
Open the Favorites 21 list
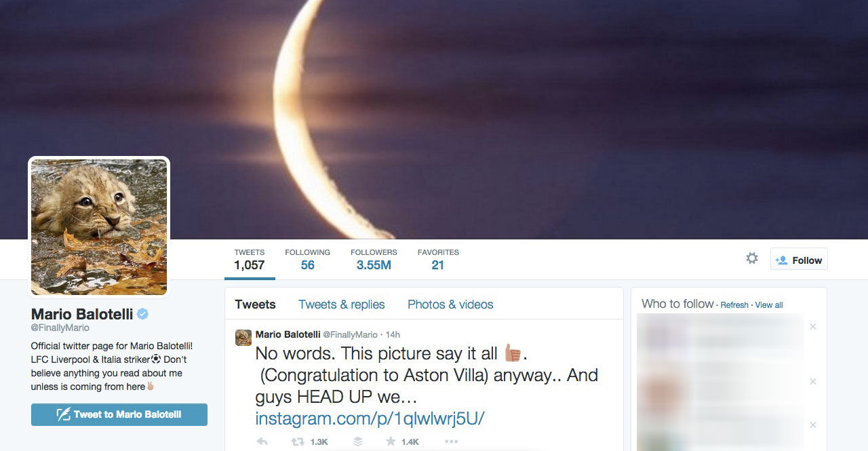click(x=438, y=260)
